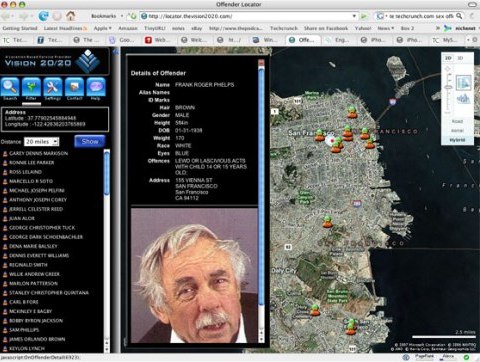Open the Settings wrench icon
This screenshot has width=480, height=362.
click(53, 87)
